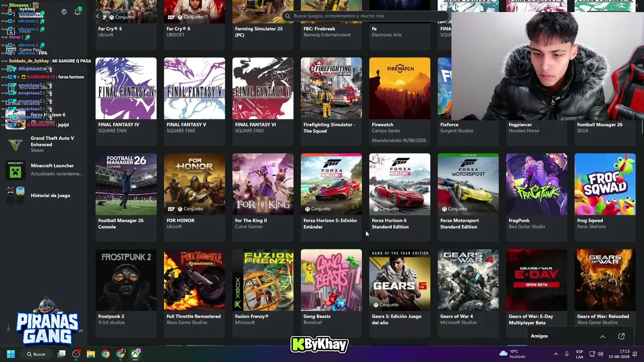Open the FragPunk game cover

(x=536, y=184)
